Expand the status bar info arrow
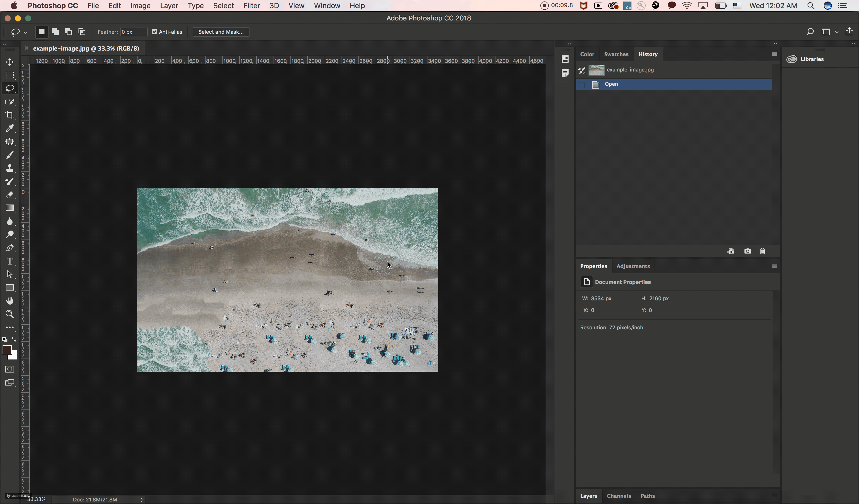 point(141,500)
